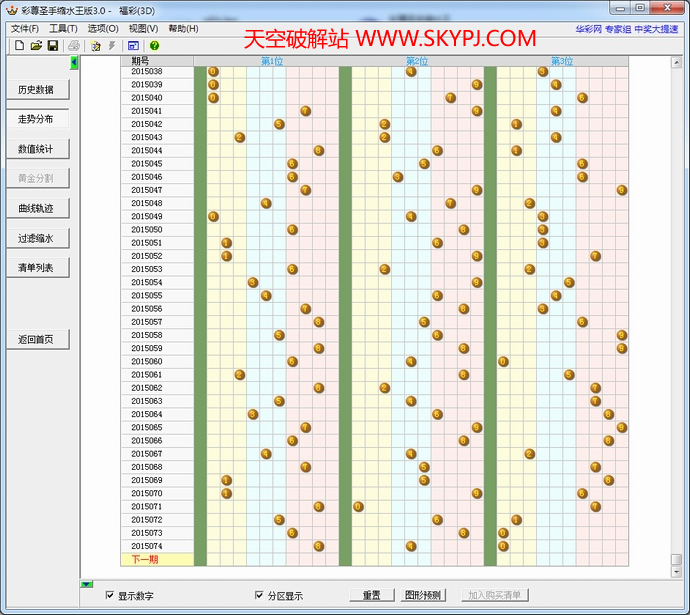Click the 华彩网 link at top right
The image size is (690, 615).
588,29
